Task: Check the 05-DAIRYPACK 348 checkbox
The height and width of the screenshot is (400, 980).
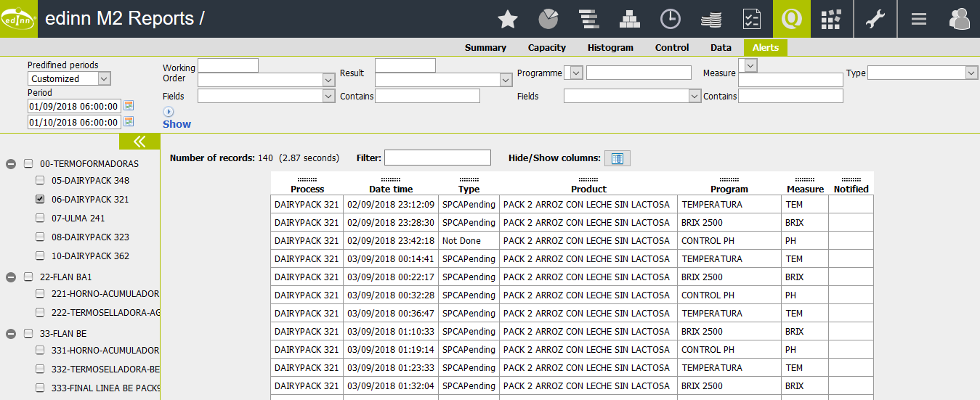Action: 40,180
